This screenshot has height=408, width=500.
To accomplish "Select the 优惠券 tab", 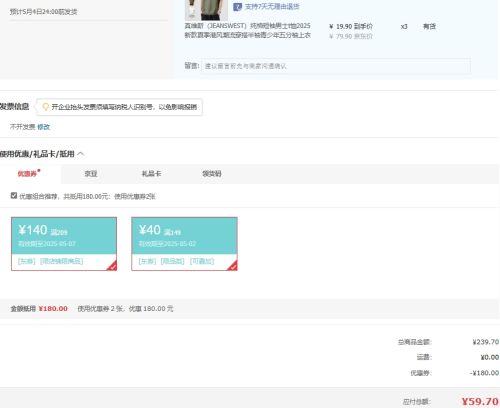I will (27, 174).
